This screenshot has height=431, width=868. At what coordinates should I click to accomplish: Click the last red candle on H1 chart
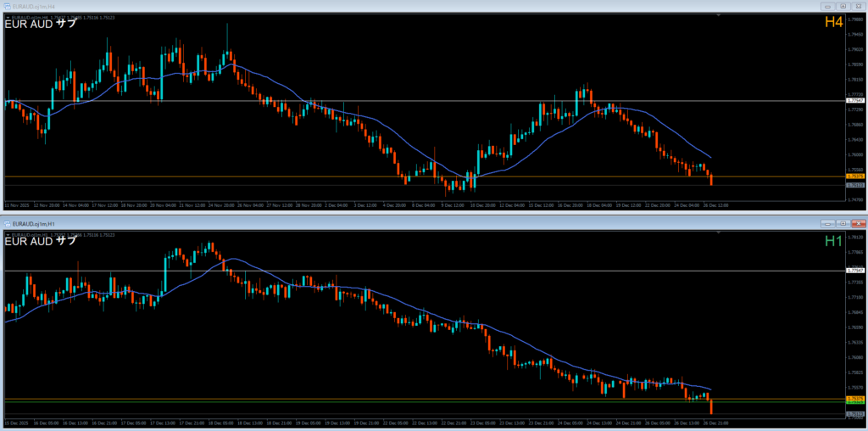[x=711, y=406]
